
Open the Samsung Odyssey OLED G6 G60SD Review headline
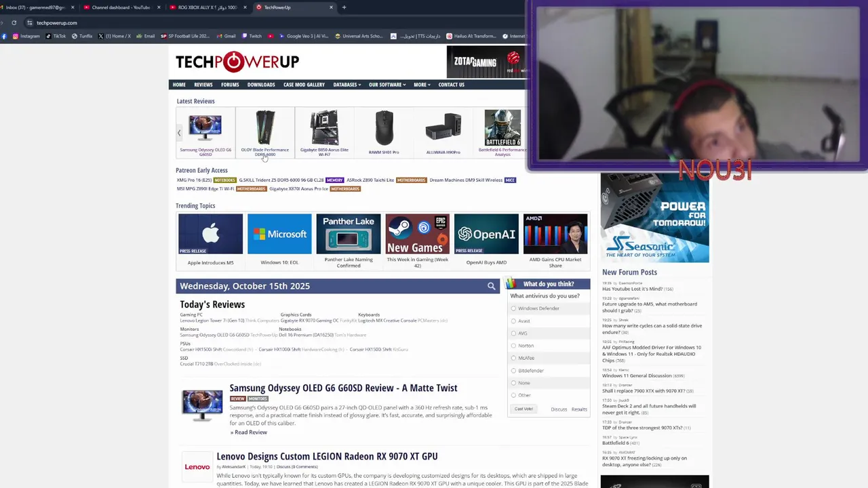(x=343, y=388)
